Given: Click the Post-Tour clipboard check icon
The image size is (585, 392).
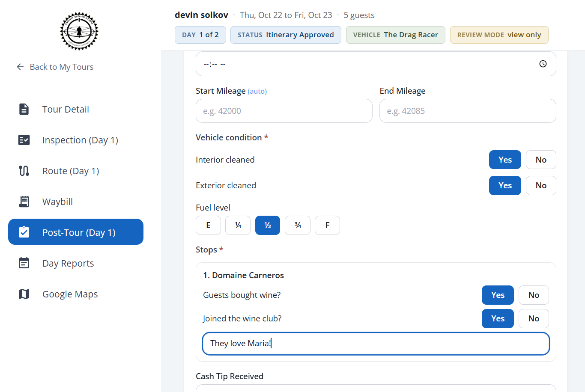Looking at the screenshot, I should 24,232.
